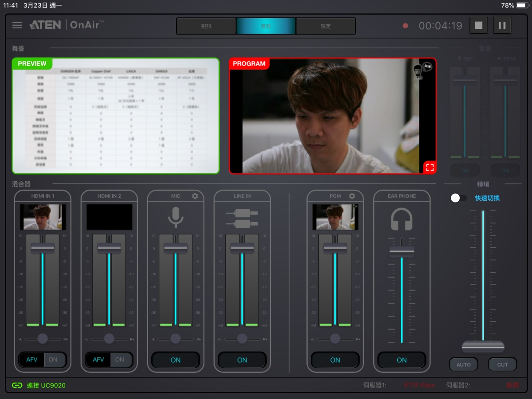Open MIC channel settings gear
The width and height of the screenshot is (532, 399).
pyautogui.click(x=195, y=196)
